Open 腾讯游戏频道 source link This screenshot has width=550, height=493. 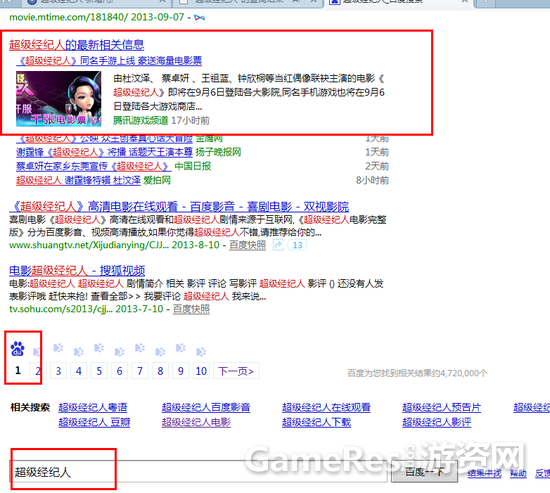[x=141, y=121]
